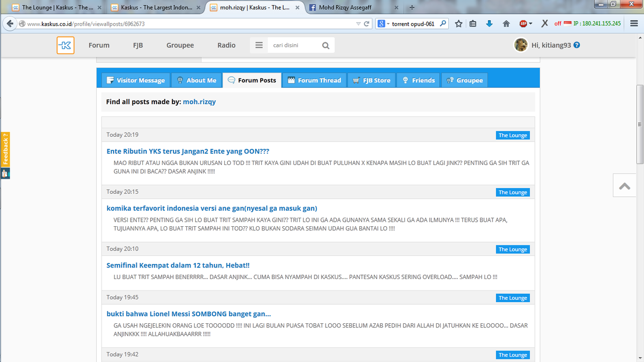Open the Forum Thread profile tab
Viewport: 644px width, 362px height.
pos(314,80)
